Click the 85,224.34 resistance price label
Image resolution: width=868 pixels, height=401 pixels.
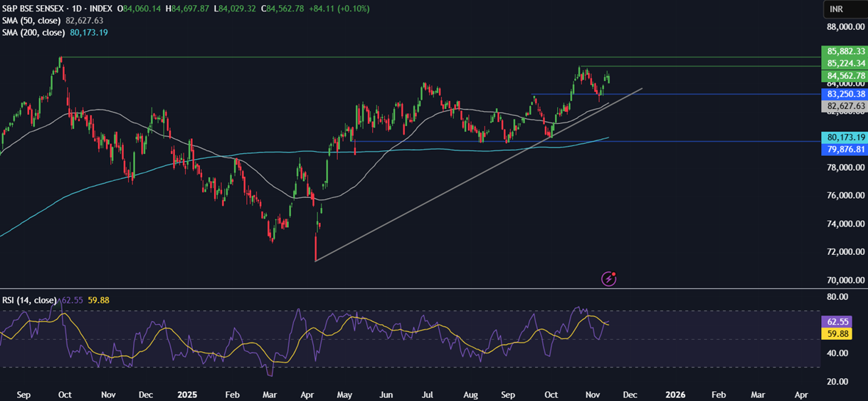coord(845,63)
